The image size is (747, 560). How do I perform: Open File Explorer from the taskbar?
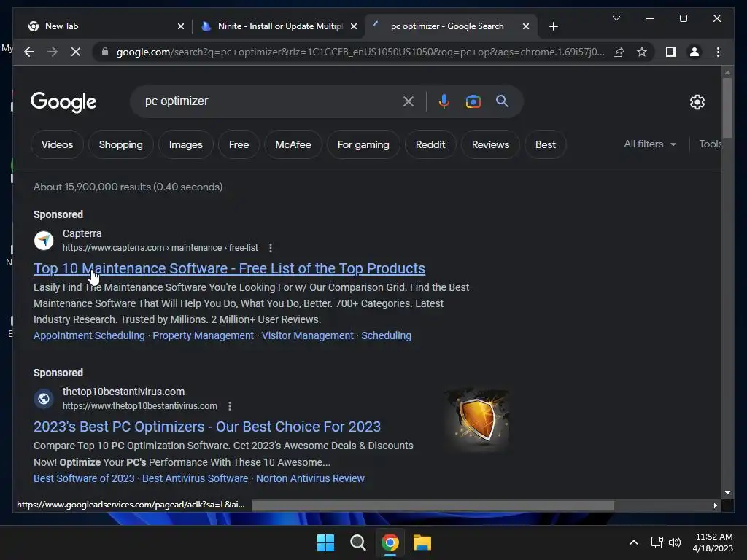pyautogui.click(x=422, y=542)
